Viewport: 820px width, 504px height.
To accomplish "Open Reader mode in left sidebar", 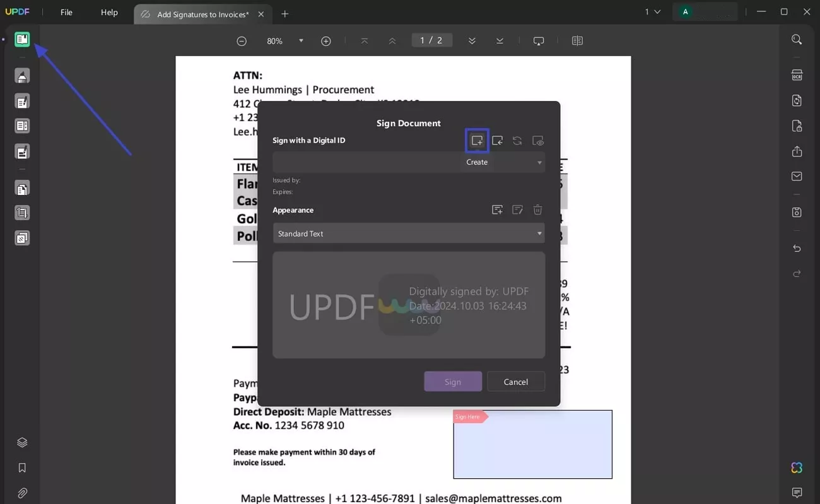I will pyautogui.click(x=22, y=40).
